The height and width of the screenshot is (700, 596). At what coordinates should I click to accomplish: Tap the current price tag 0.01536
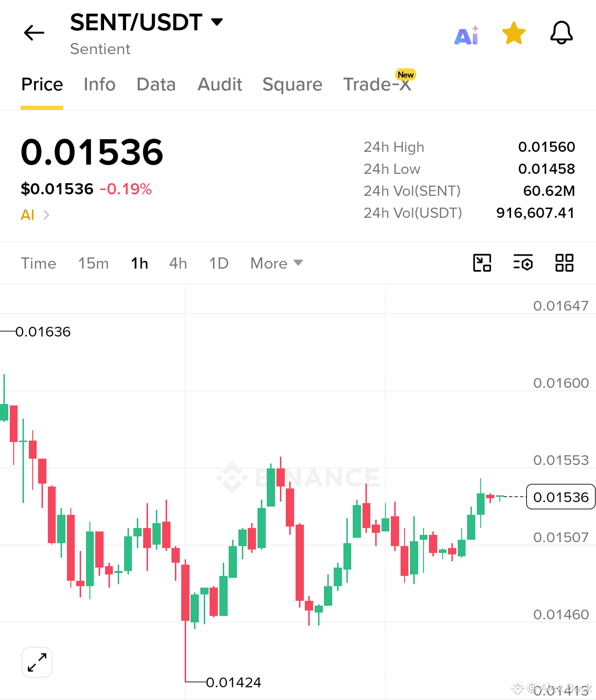point(561,497)
